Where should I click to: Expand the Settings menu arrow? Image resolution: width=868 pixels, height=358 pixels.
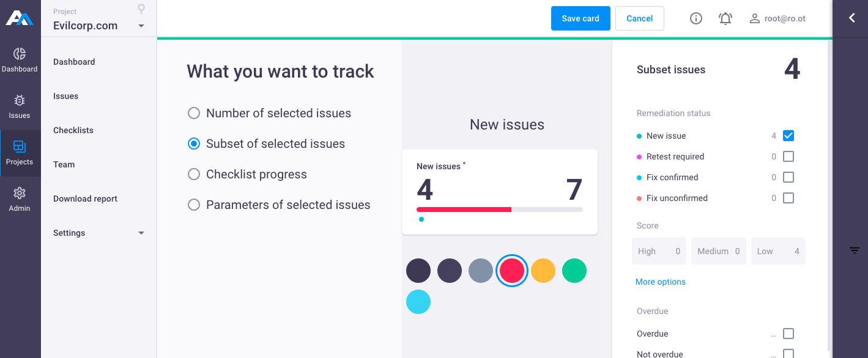coord(141,233)
